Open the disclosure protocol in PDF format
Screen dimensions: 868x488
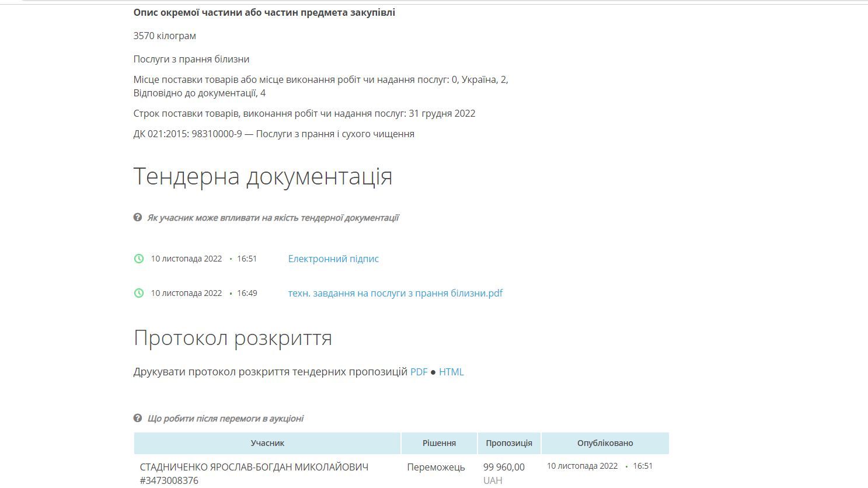419,371
